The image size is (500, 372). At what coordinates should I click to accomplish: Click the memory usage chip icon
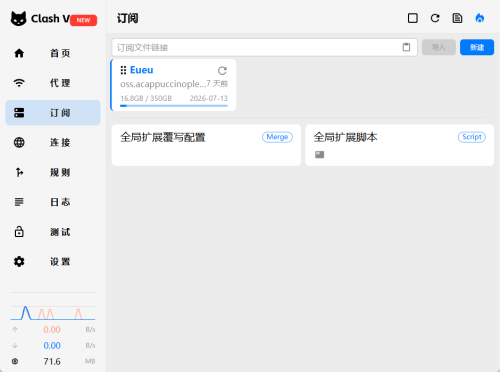tap(15, 361)
